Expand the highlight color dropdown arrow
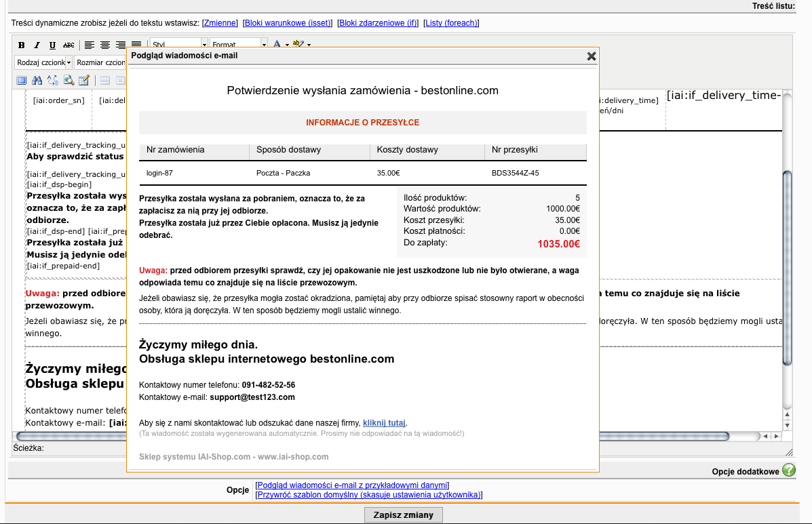 point(309,45)
